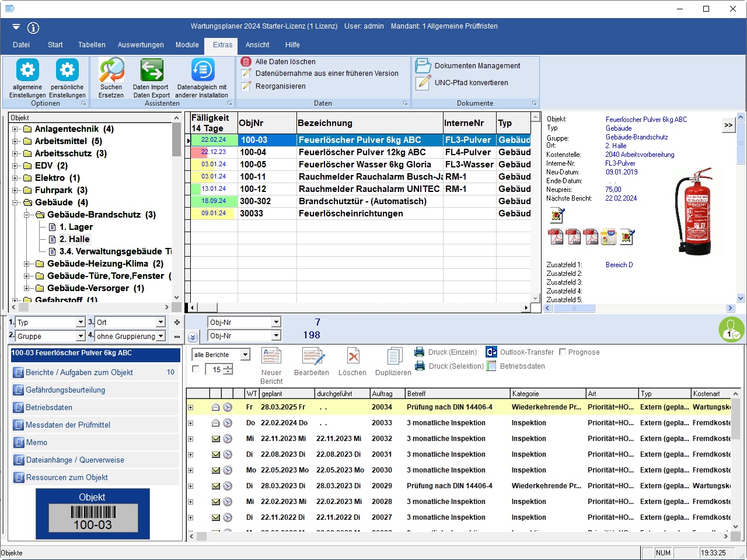747x560 pixels.
Task: Open Berichte / Aufgaben zum Objekt
Action: point(79,372)
